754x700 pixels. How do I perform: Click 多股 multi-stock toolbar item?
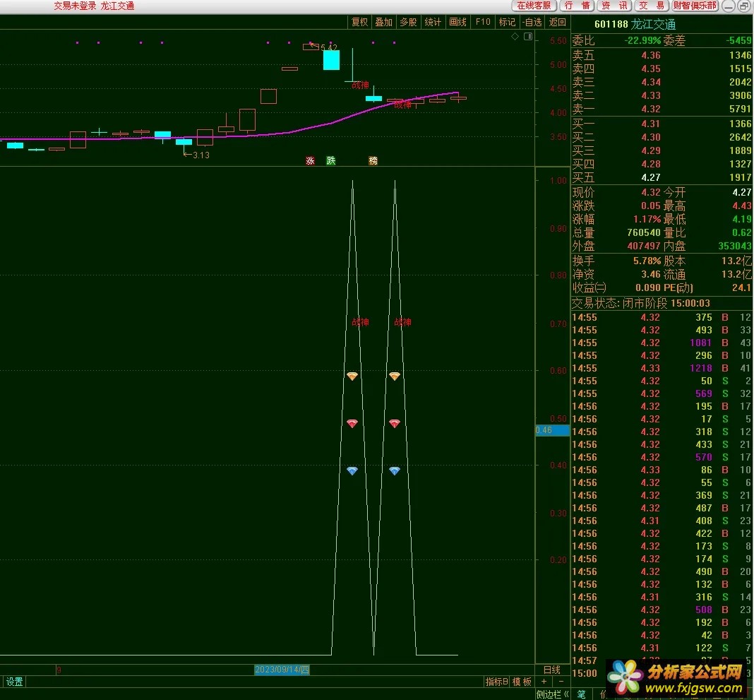(x=408, y=22)
